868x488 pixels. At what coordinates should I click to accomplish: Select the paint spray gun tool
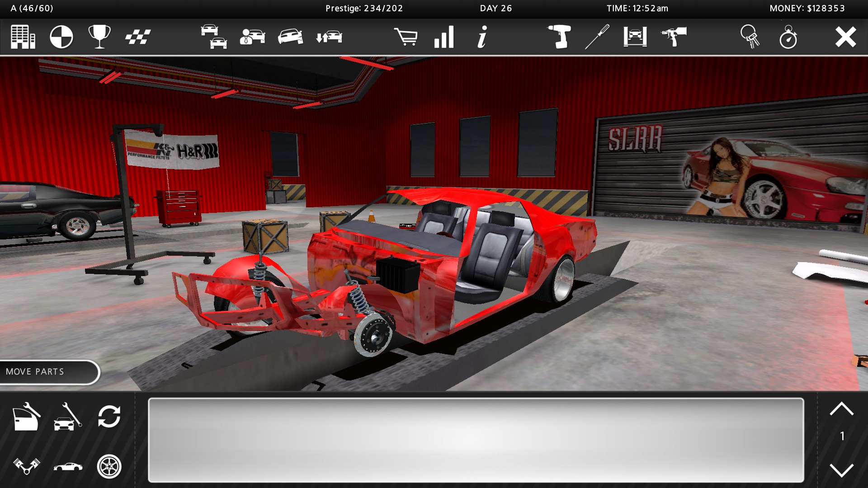tap(674, 37)
